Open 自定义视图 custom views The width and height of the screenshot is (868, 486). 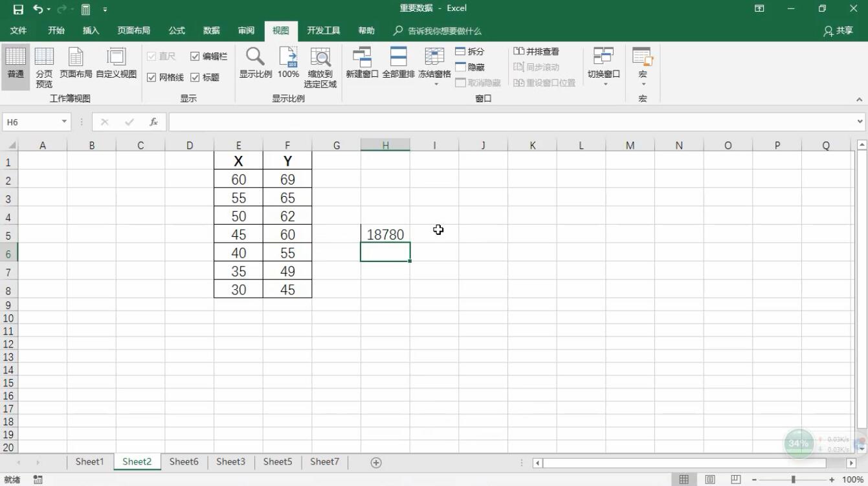point(117,63)
